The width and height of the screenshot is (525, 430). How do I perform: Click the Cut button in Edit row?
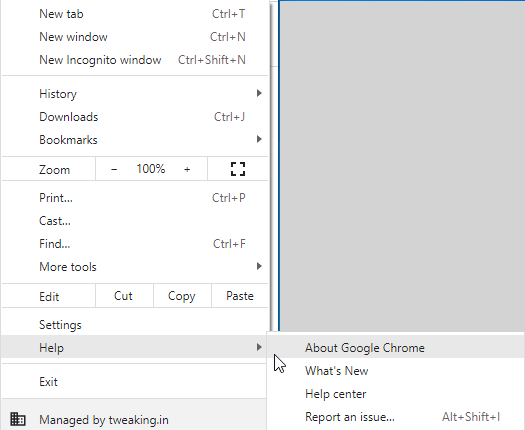pyautogui.click(x=124, y=296)
